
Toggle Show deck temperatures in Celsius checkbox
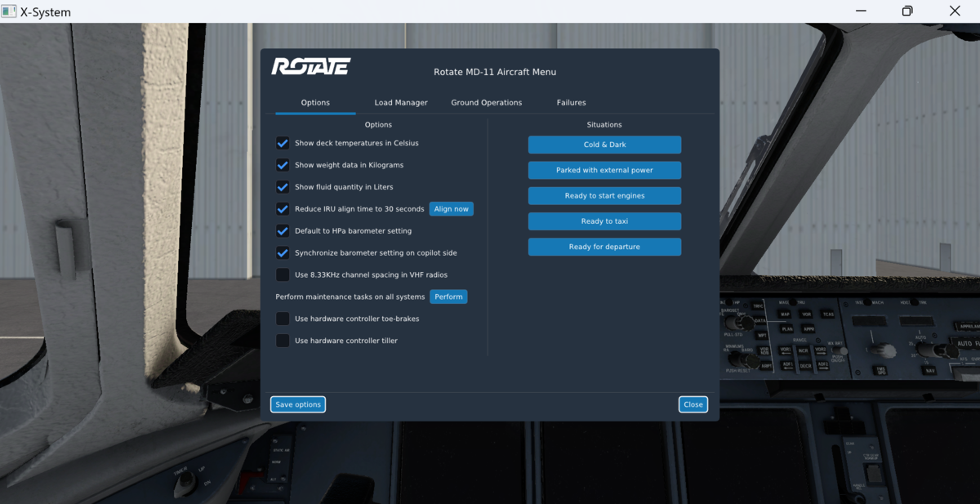point(283,143)
